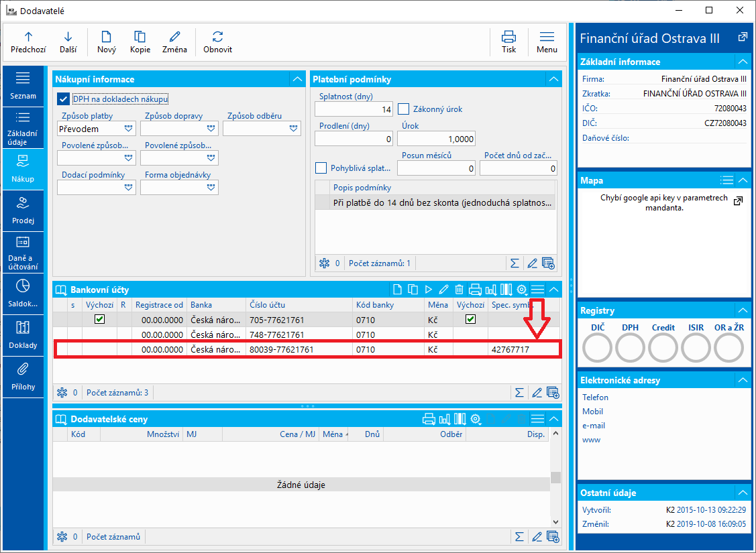This screenshot has width=756, height=553.
Task: Click the Splatnost (dny) input field
Action: point(354,109)
